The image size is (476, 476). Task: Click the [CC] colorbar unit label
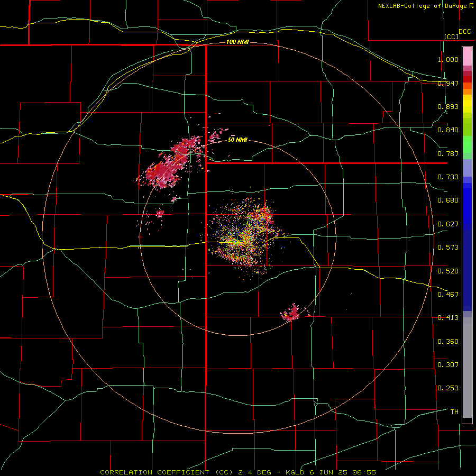click(452, 36)
